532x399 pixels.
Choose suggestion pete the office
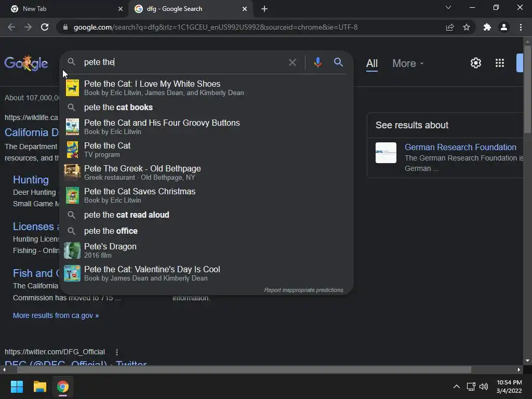(x=206, y=231)
